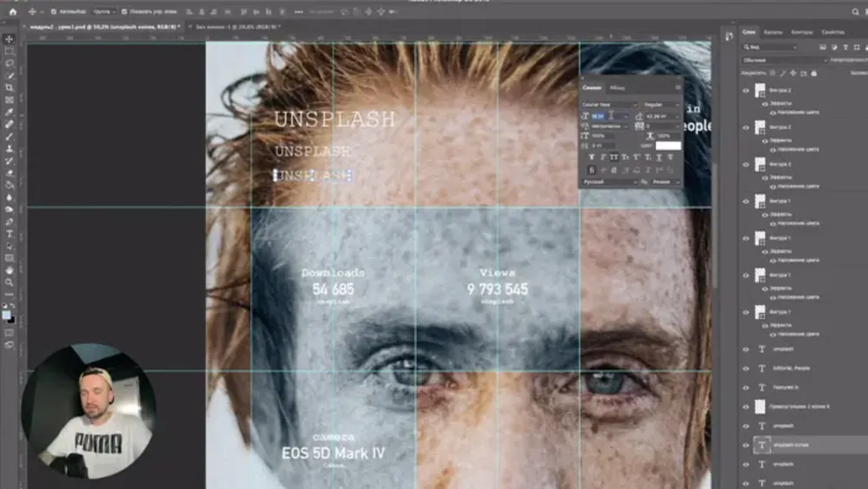Select the Pen tool

[x=9, y=221]
